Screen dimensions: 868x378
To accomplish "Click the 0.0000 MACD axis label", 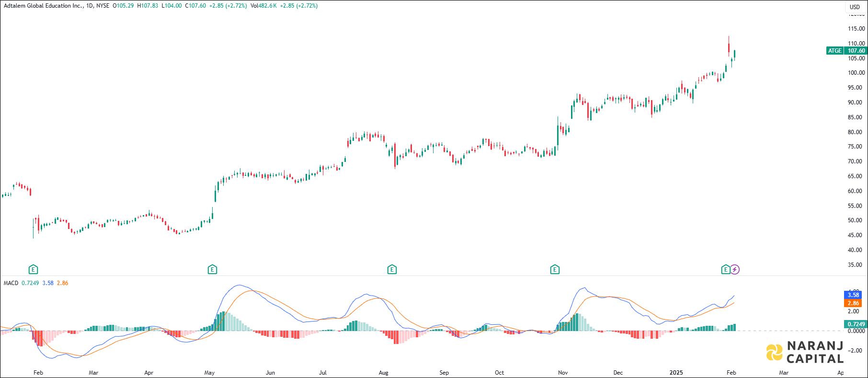I will pyautogui.click(x=857, y=331).
